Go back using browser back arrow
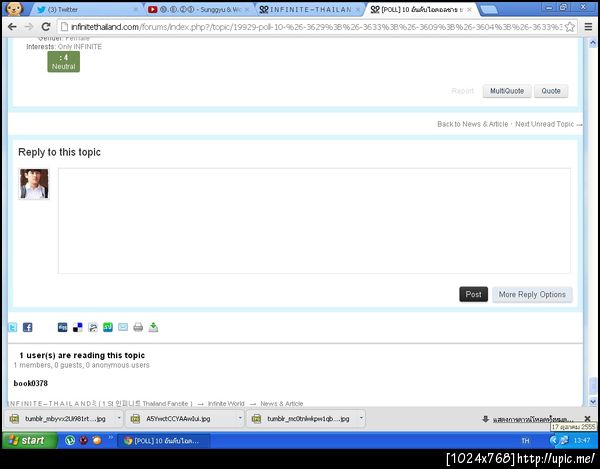The height and width of the screenshot is (469, 600). click(12, 27)
